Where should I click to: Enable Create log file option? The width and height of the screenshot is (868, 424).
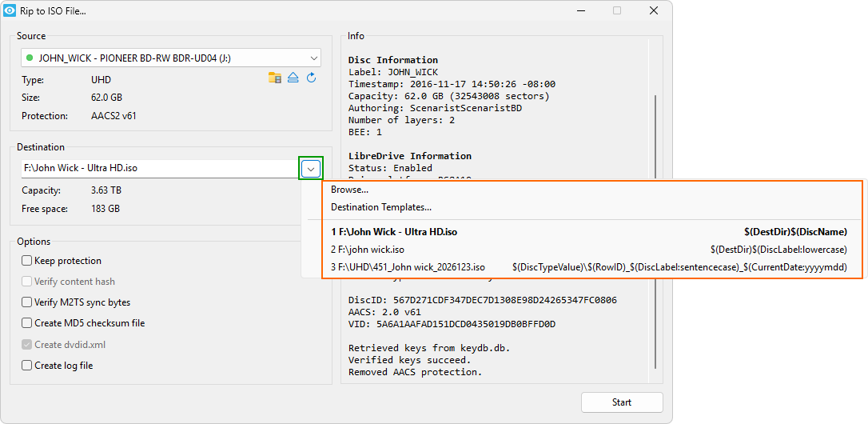coord(27,366)
